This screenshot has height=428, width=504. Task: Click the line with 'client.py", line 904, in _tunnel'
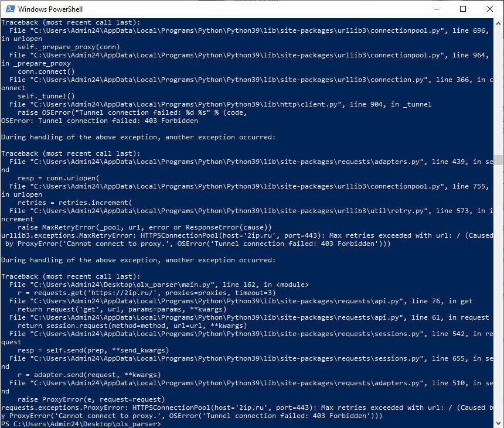(220, 104)
